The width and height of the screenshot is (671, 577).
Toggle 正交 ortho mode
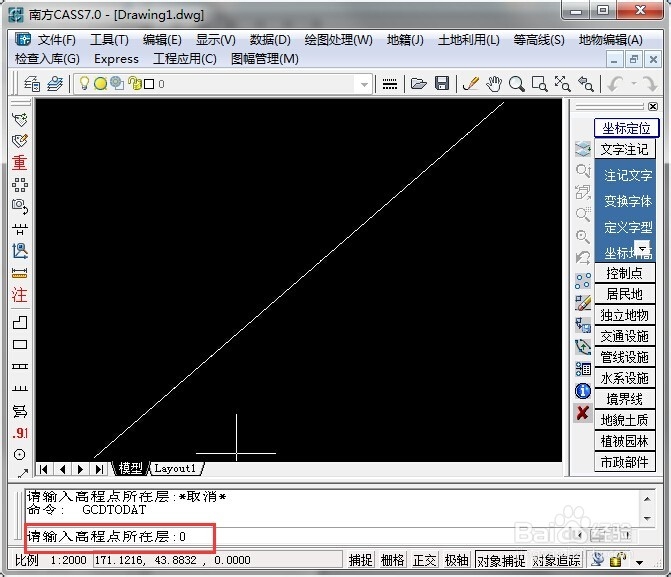(x=425, y=560)
